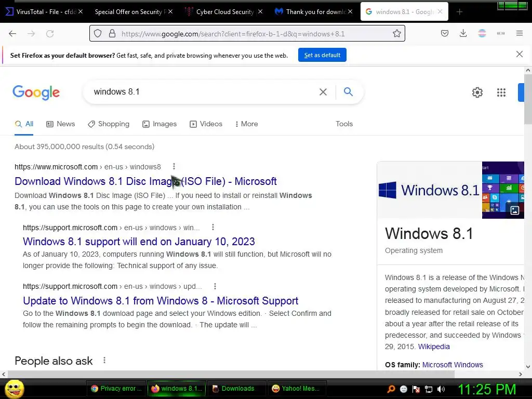Click the striped extension icon in toolbar
The height and width of the screenshot is (399, 532).
482,33
